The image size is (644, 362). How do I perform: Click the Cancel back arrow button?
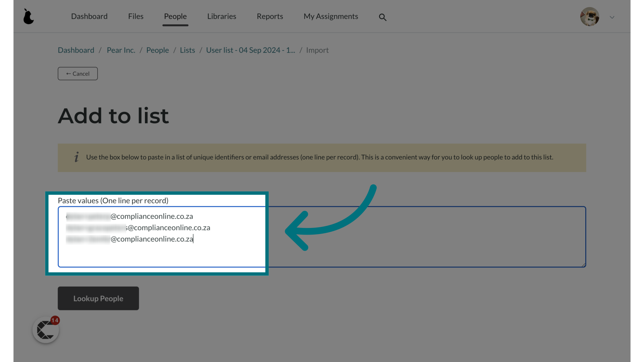point(77,73)
